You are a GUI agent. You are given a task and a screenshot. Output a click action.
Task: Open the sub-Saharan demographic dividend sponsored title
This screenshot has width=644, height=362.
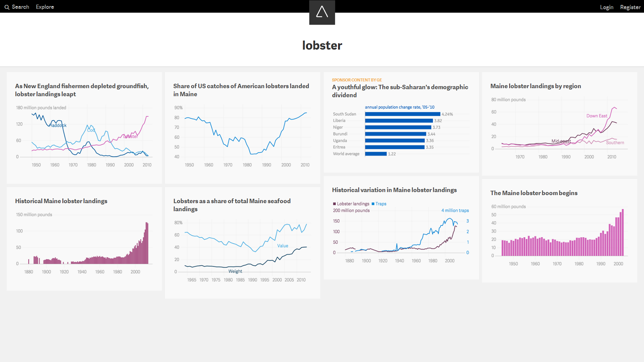[400, 91]
